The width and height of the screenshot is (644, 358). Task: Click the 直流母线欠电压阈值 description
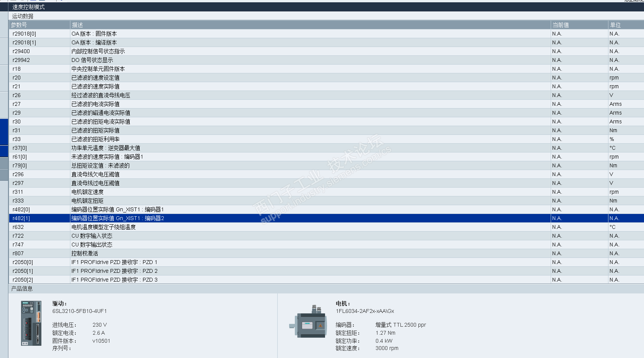tap(96, 174)
